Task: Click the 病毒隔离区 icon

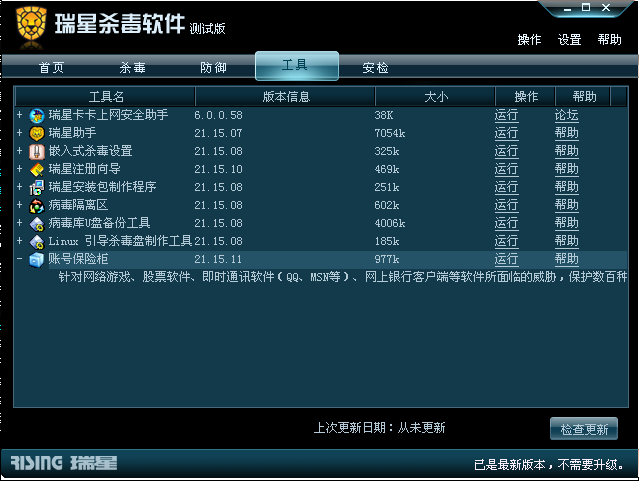Action: point(37,206)
